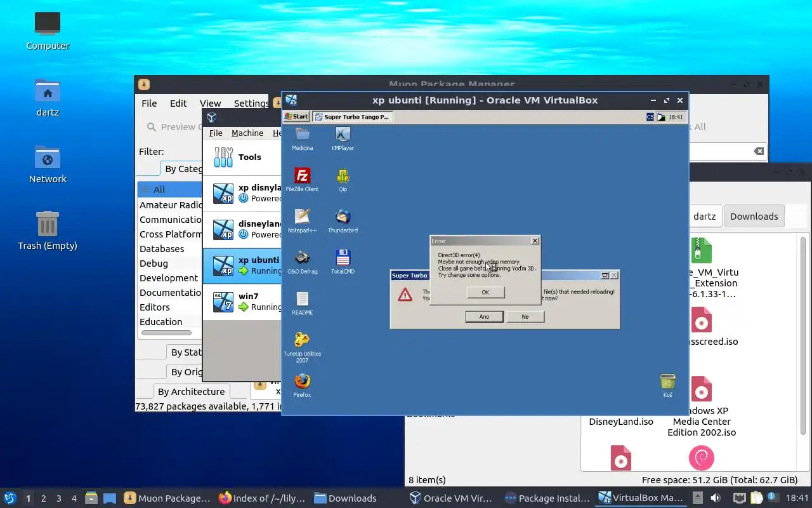The height and width of the screenshot is (508, 812).
Task: Switch to virtual desktop 4
Action: (x=74, y=498)
